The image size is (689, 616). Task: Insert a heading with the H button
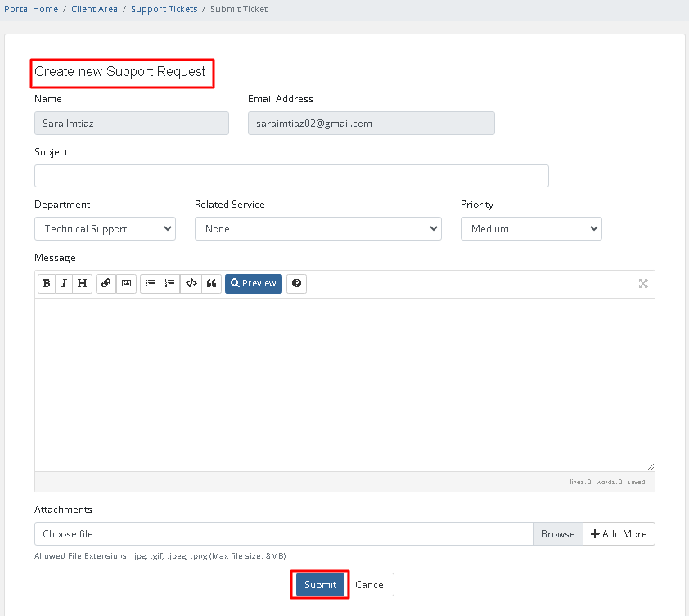pos(82,284)
